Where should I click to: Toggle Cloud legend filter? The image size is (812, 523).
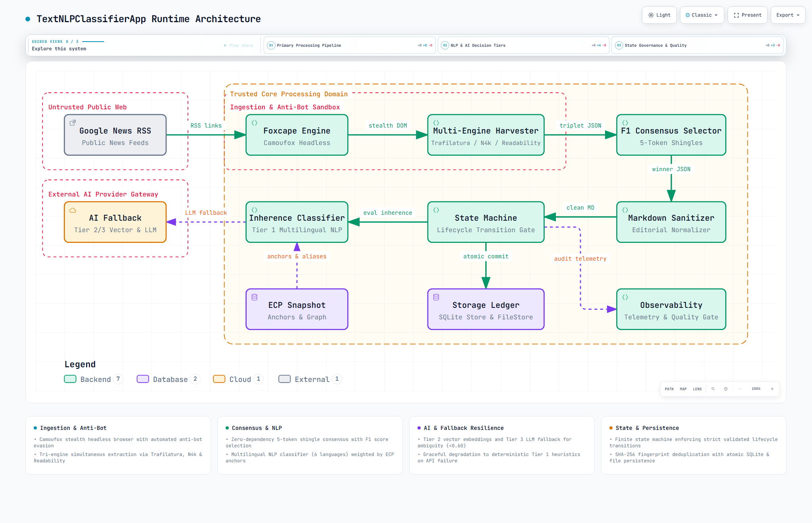pos(238,379)
